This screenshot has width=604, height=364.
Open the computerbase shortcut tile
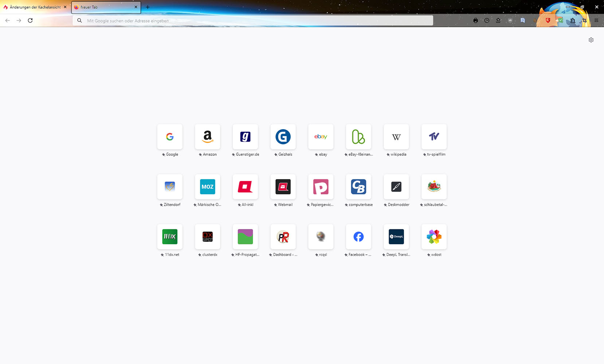(x=358, y=187)
